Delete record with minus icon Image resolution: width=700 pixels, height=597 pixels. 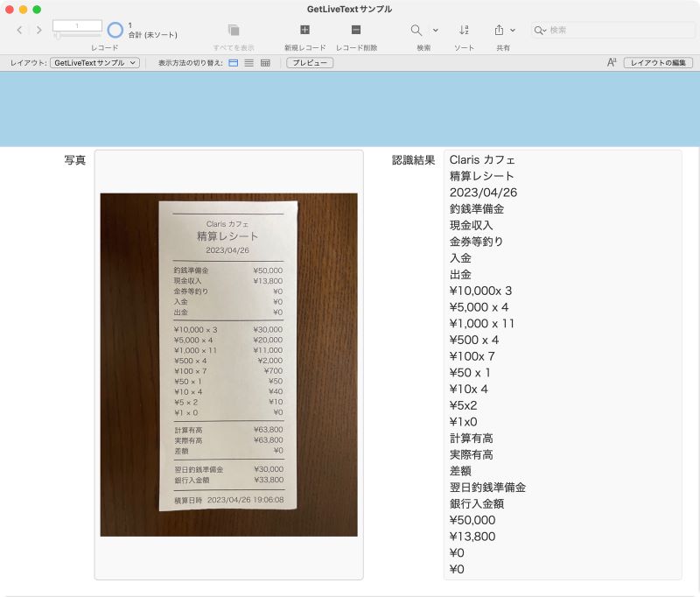(x=356, y=30)
